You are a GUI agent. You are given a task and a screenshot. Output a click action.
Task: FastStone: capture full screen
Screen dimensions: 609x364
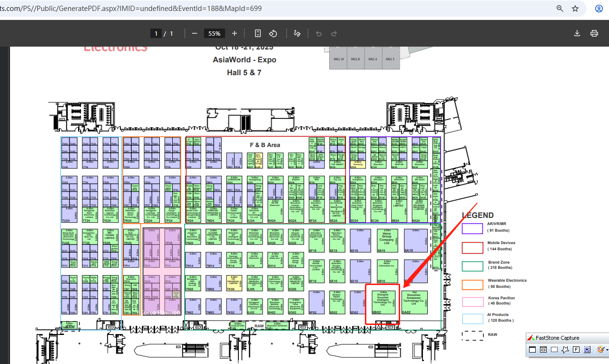(x=576, y=349)
